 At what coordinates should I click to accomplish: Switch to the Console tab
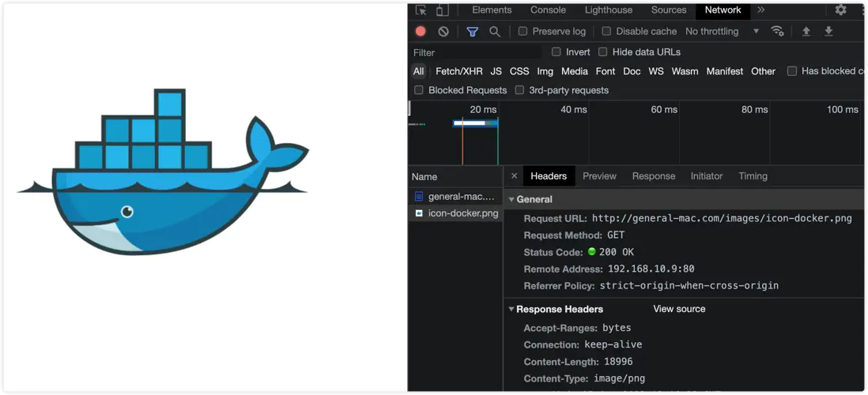pyautogui.click(x=548, y=10)
